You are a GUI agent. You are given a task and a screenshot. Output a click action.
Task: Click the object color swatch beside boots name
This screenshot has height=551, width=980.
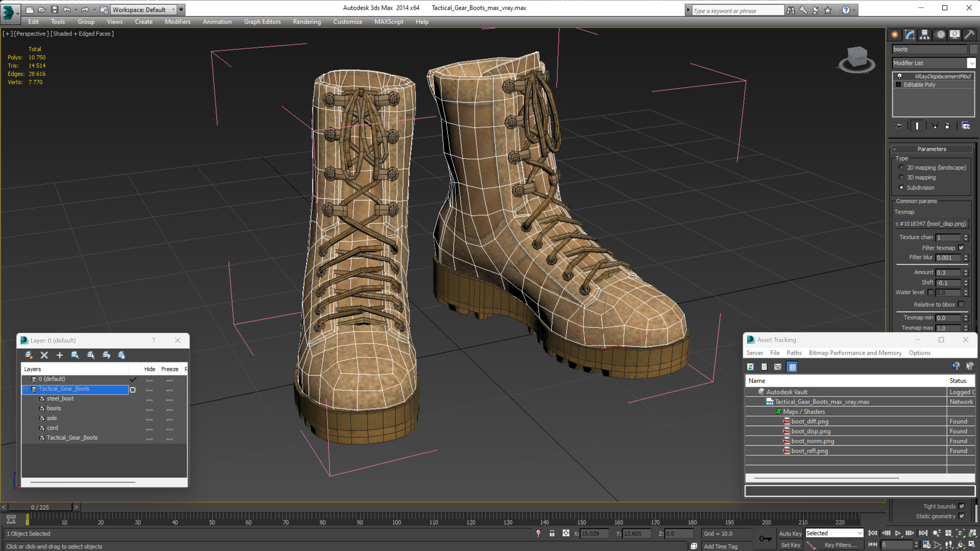coord(973,49)
